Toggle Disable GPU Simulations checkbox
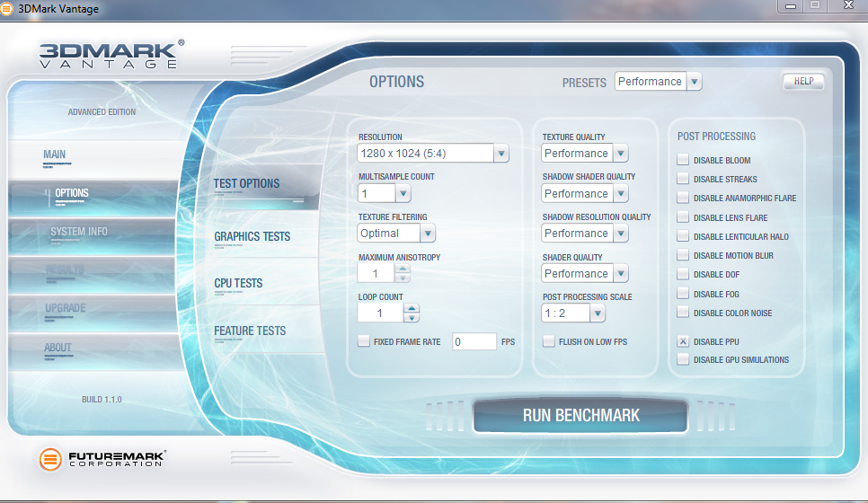Viewport: 868px width, 503px height. tap(683, 359)
